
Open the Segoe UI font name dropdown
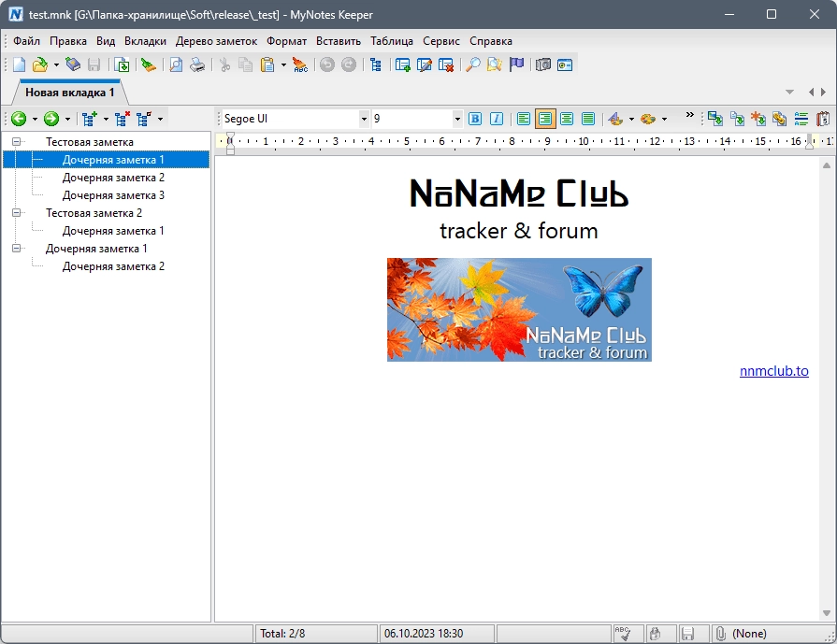point(364,119)
